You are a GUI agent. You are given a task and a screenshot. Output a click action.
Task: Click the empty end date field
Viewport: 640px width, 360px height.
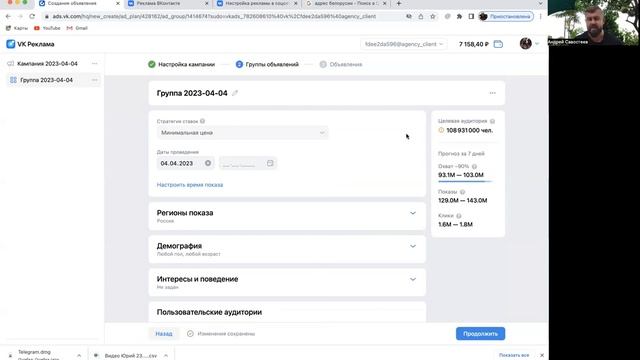[248, 163]
